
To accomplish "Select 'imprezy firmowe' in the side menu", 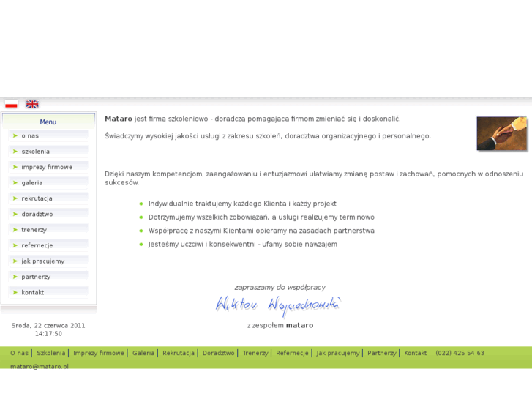I will tap(48, 167).
